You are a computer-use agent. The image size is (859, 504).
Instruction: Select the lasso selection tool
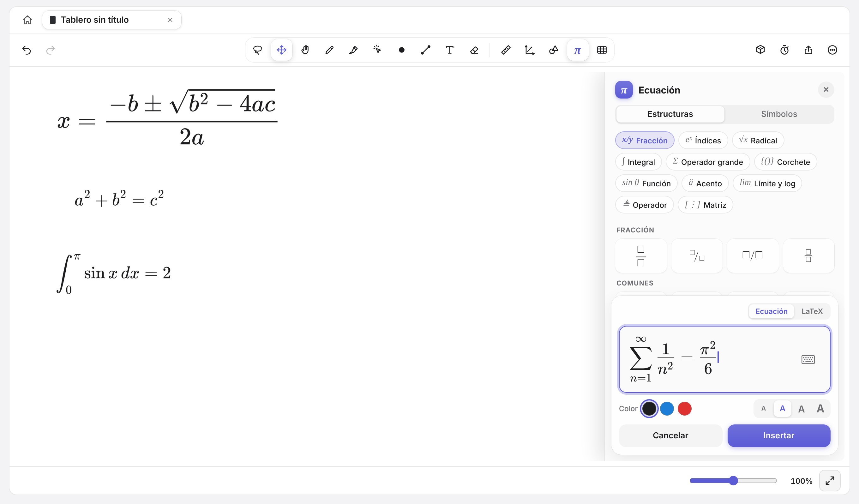(257, 50)
